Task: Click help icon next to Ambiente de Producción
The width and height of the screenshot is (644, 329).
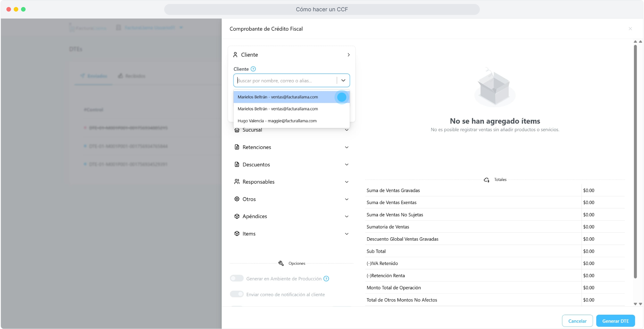Action: 326,279
